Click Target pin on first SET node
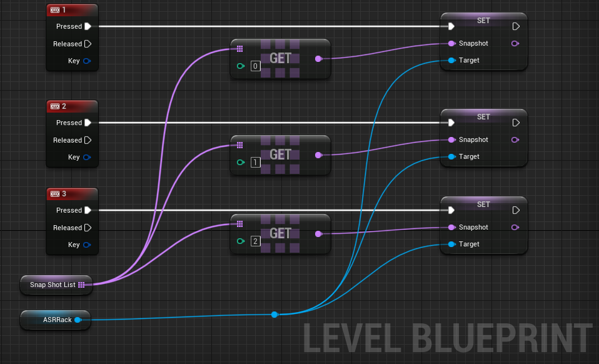 (x=451, y=60)
